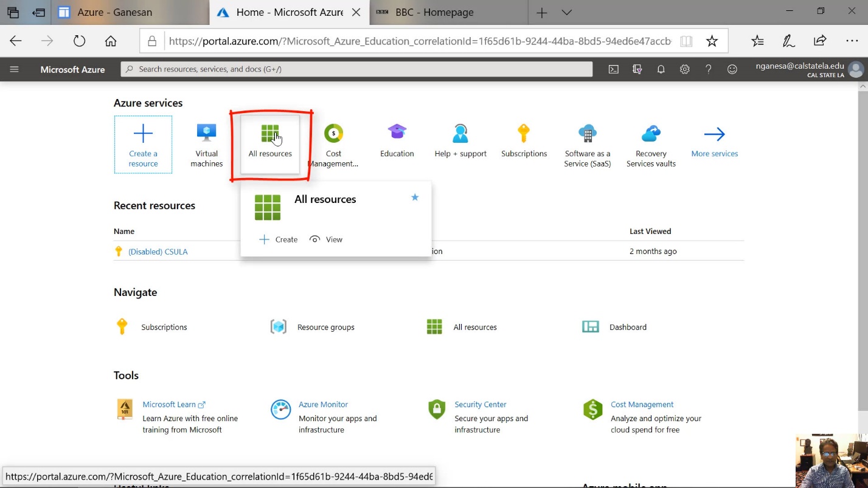The image size is (868, 488).
Task: Click the page vertical scrollbar
Action: coord(863,243)
